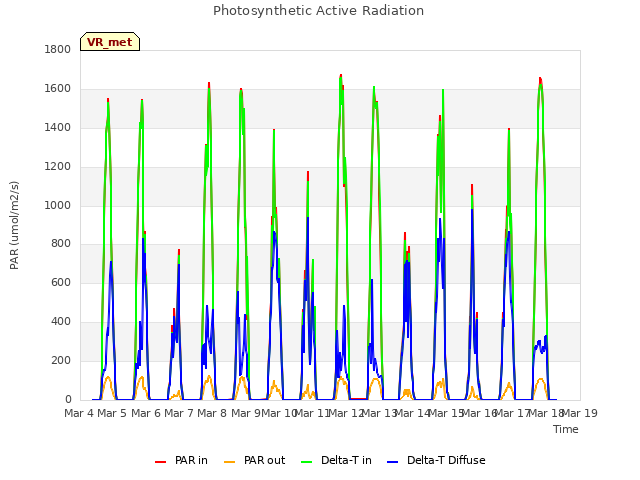Screen dimensions: 640x480
Task: Click the 1200 y-axis tick label
Action: pyautogui.click(x=58, y=167)
